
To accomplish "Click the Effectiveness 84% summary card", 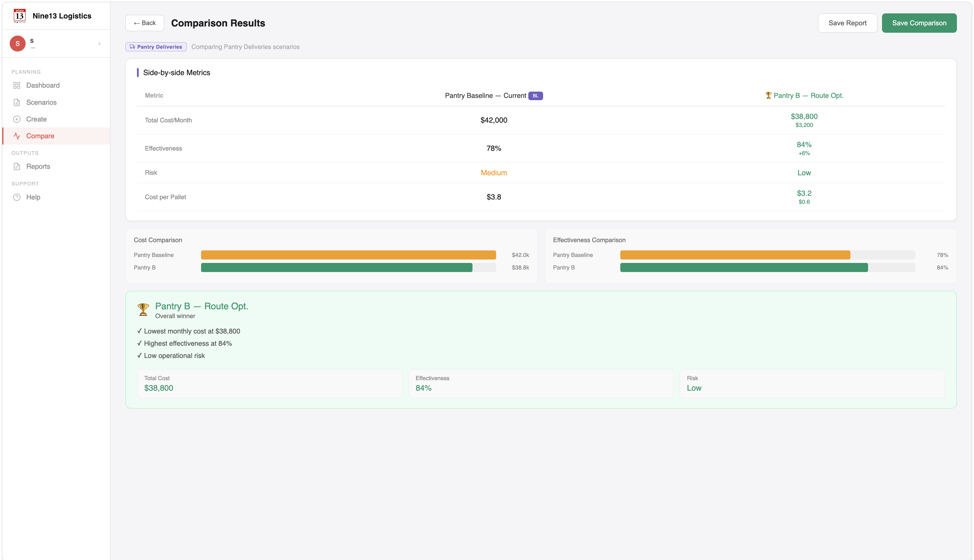I will pos(541,384).
